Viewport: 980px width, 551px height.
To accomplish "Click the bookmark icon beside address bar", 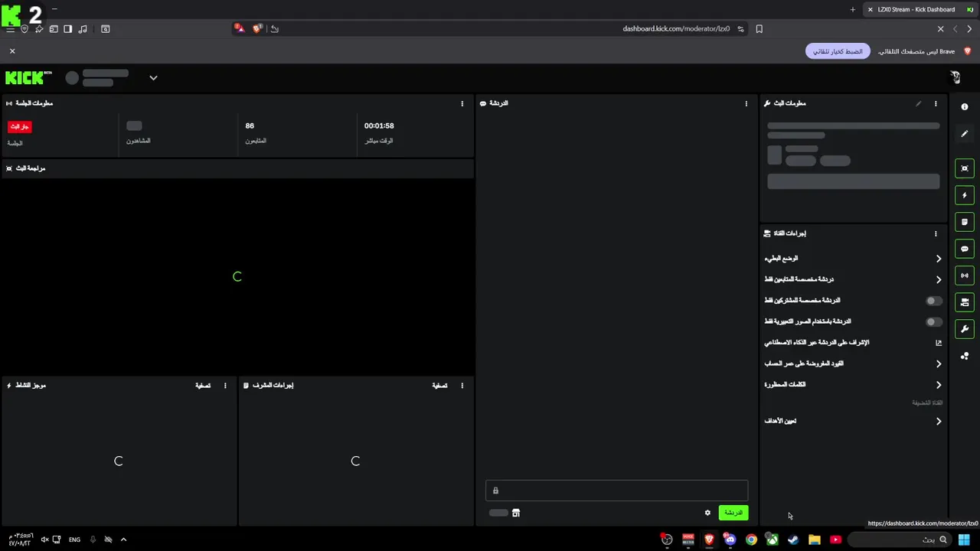I will 759,29.
